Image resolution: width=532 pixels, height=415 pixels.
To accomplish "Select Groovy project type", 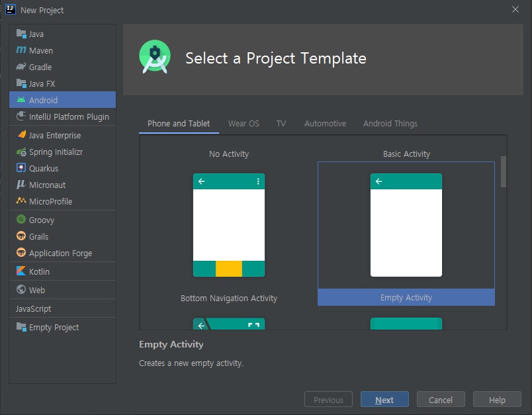I will click(62, 220).
